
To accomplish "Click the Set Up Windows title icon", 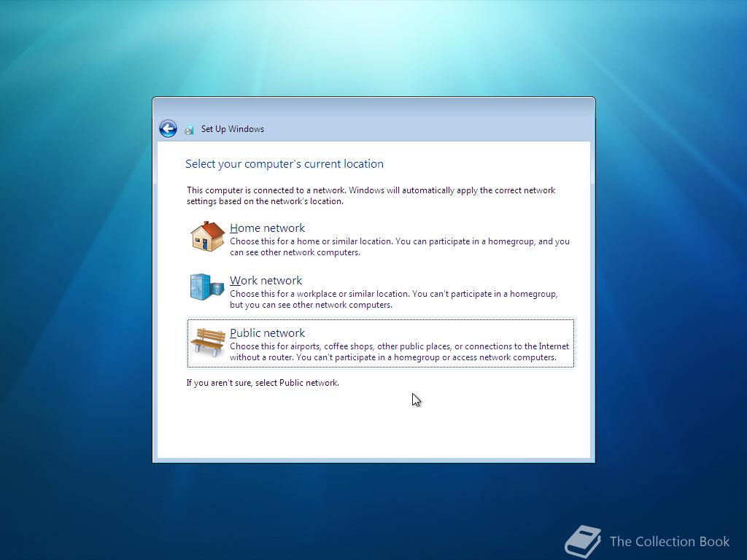I will point(189,130).
